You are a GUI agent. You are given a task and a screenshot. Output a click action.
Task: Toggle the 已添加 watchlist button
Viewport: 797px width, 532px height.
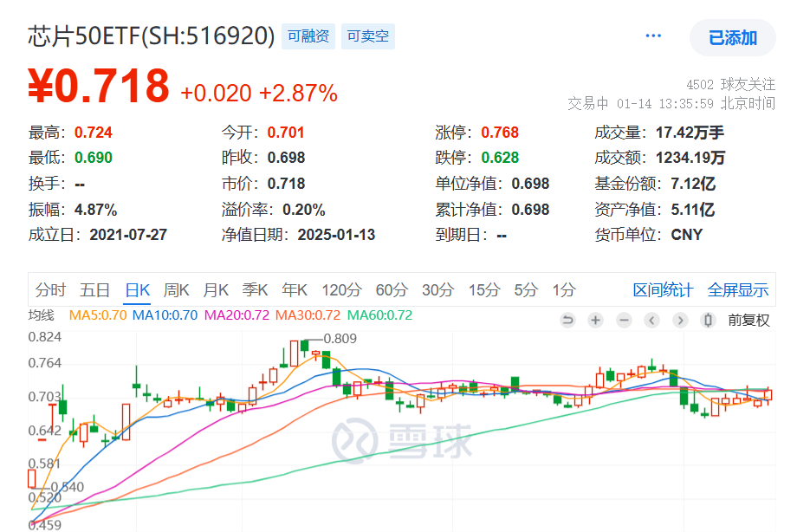733,37
